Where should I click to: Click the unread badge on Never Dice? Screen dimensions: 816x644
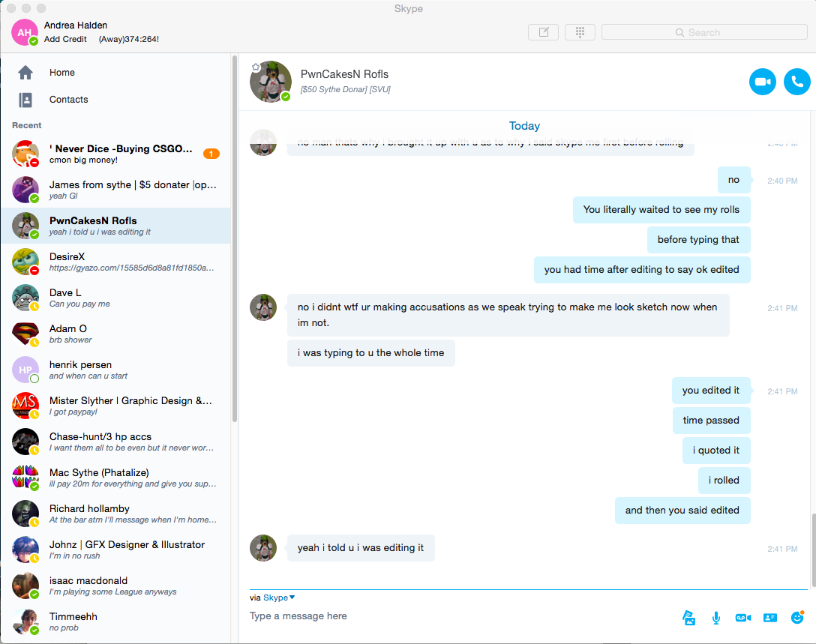point(211,154)
